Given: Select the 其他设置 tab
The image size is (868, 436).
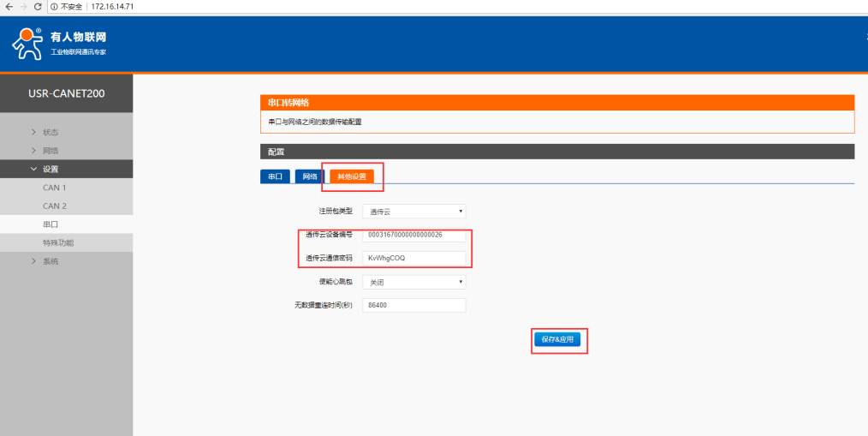Looking at the screenshot, I should [351, 176].
